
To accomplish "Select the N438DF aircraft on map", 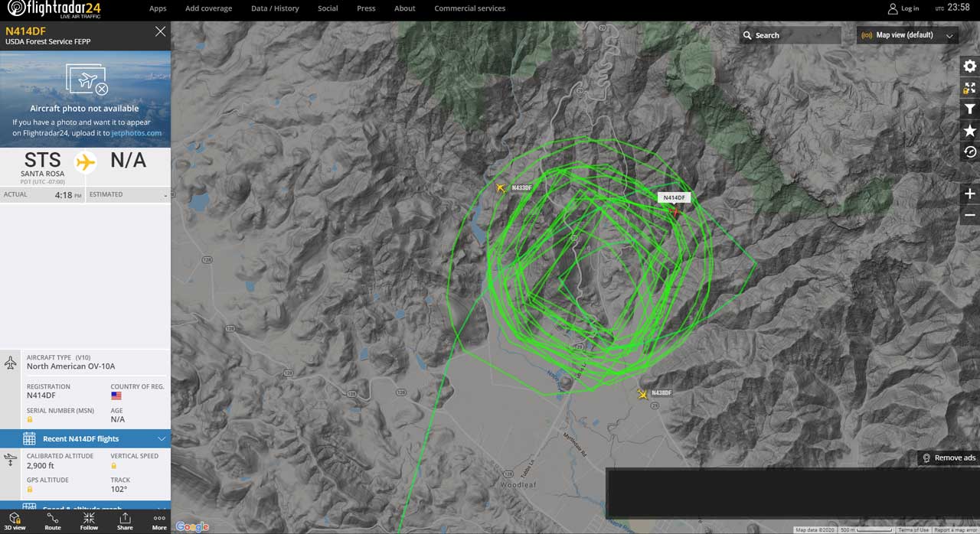I will point(642,394).
